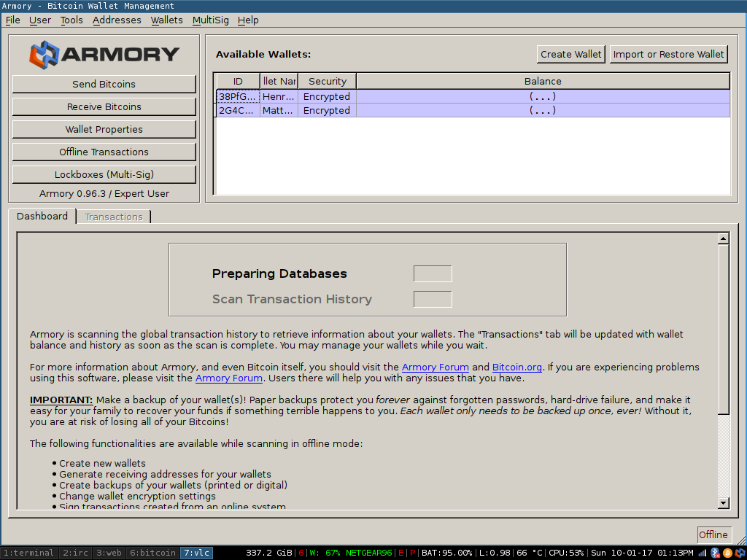Open the User menu
747x560 pixels.
(x=40, y=20)
